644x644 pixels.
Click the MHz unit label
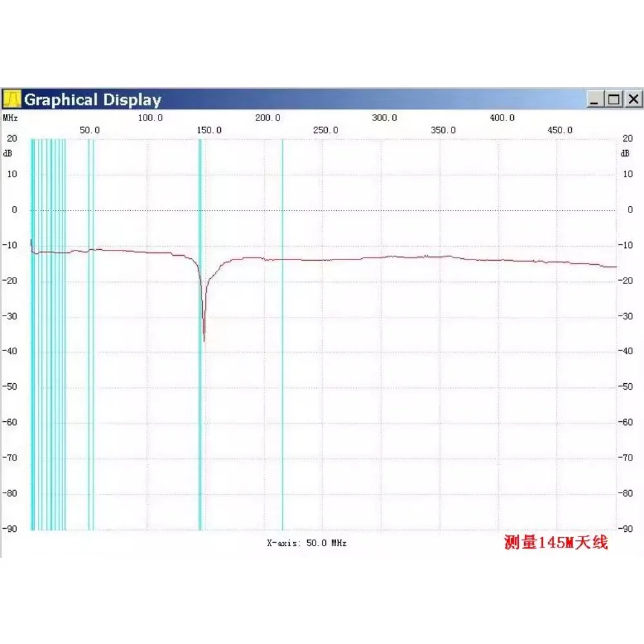click(x=10, y=118)
